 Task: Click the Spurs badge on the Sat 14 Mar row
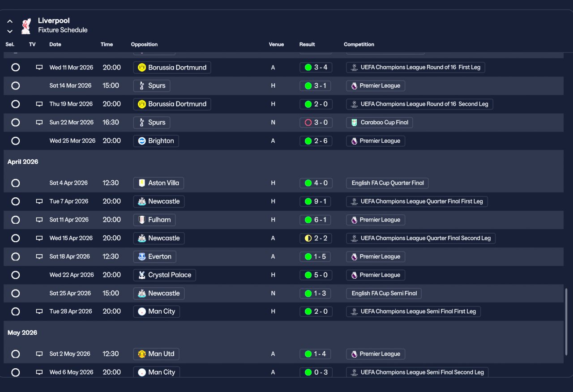click(142, 86)
